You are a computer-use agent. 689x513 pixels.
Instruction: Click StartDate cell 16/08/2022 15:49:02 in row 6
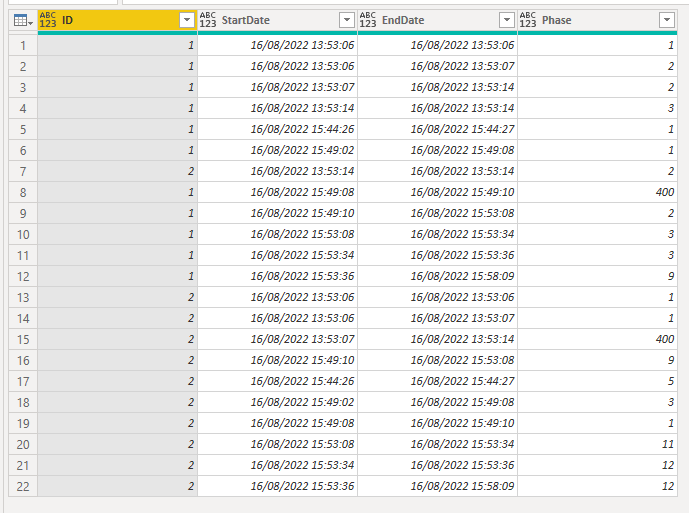(278, 150)
